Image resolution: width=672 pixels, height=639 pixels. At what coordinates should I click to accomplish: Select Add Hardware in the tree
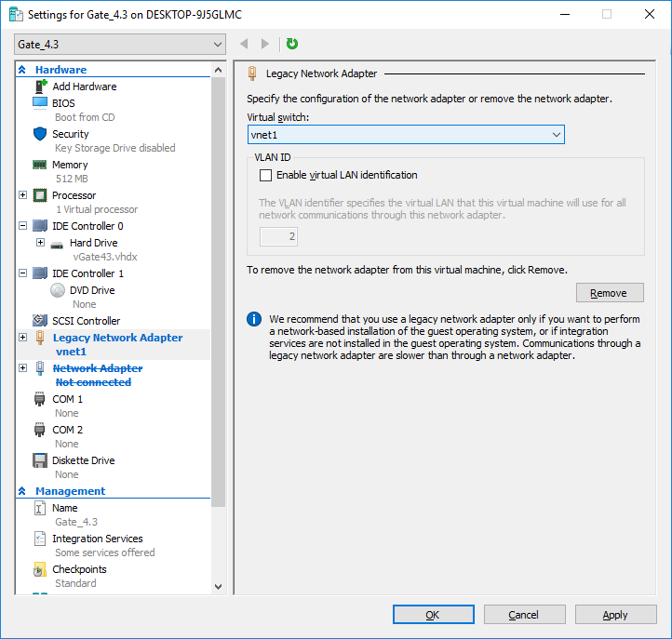(85, 87)
